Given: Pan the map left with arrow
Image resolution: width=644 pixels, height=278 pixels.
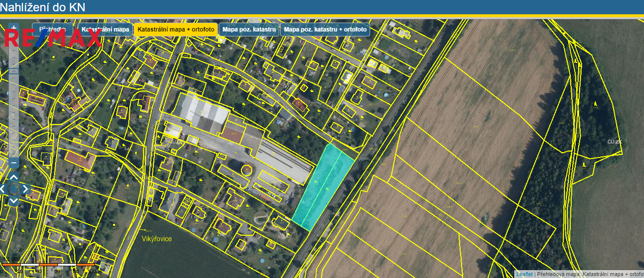Looking at the screenshot, I should coord(3,189).
